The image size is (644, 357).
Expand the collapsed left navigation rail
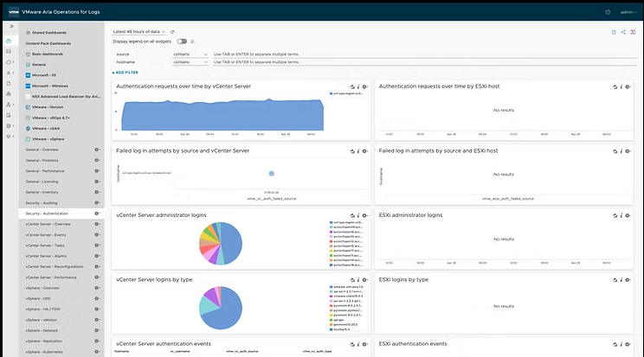point(11,26)
